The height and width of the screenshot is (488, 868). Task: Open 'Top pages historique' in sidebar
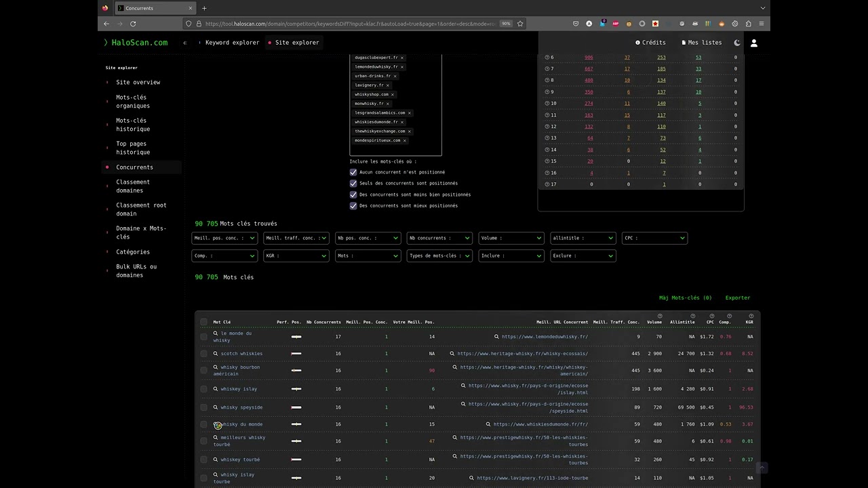[x=133, y=148]
